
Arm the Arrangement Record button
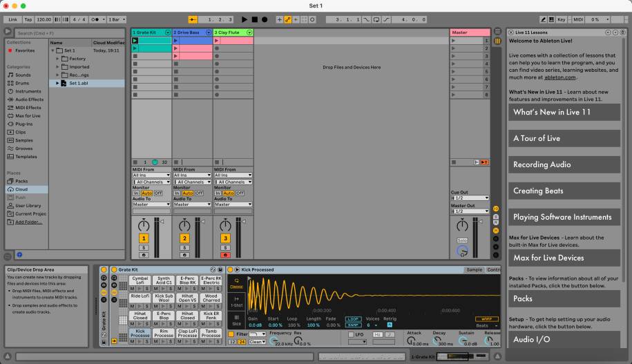(265, 19)
